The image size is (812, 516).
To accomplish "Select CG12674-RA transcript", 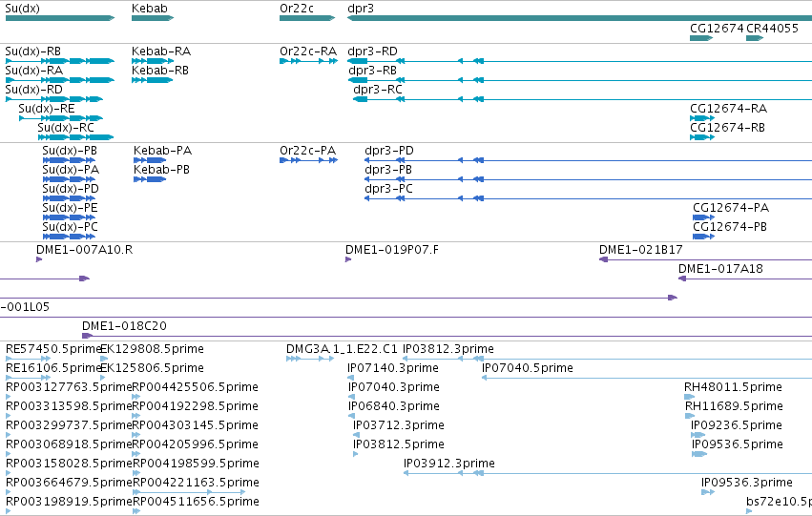I will [702, 118].
